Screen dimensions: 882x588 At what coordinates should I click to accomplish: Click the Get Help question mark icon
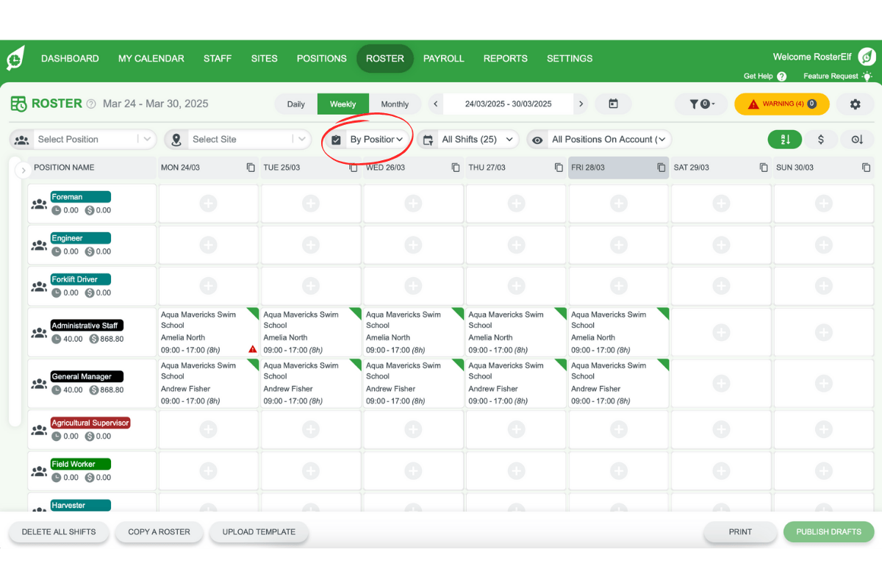tap(781, 76)
